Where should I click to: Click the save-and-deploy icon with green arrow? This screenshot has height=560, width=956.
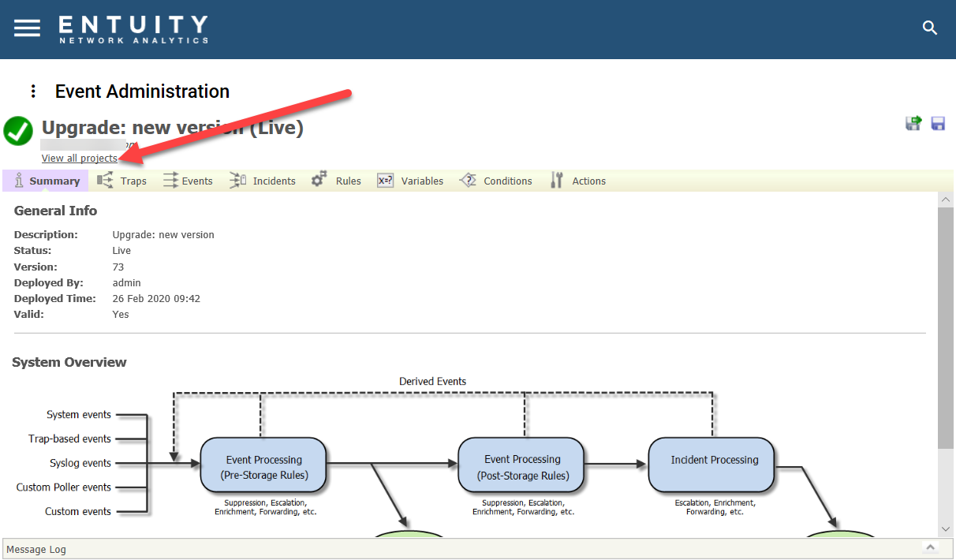click(913, 123)
